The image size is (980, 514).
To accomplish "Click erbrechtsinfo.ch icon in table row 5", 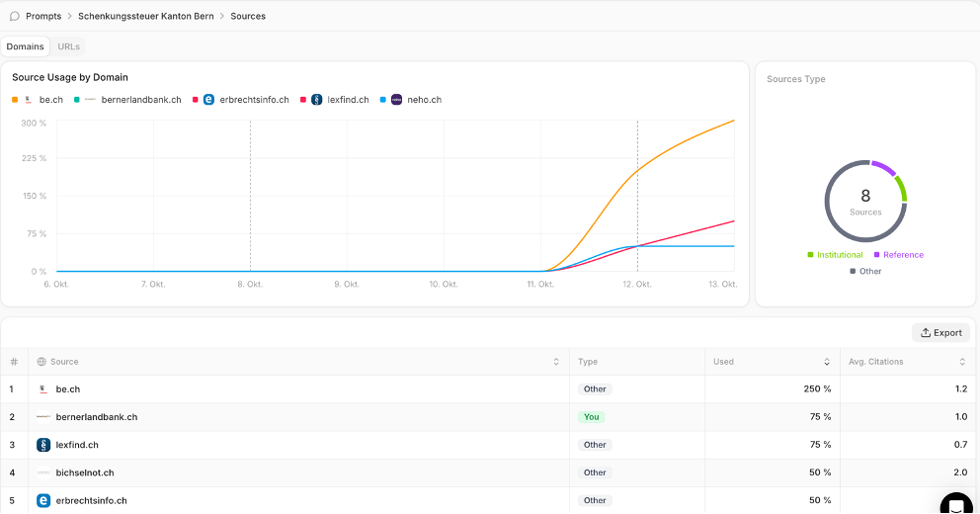I will pyautogui.click(x=43, y=500).
